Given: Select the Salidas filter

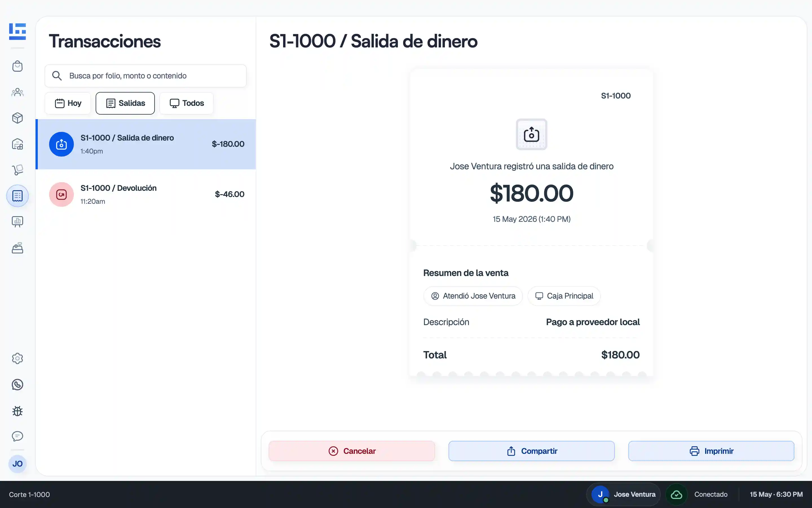Looking at the screenshot, I should (x=125, y=103).
